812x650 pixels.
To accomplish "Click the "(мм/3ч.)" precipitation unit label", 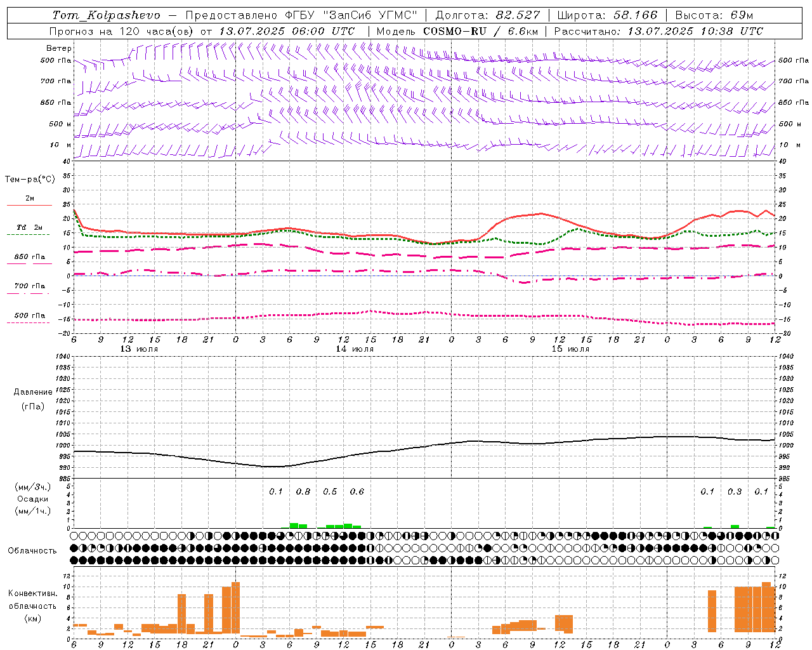I will (x=33, y=487).
